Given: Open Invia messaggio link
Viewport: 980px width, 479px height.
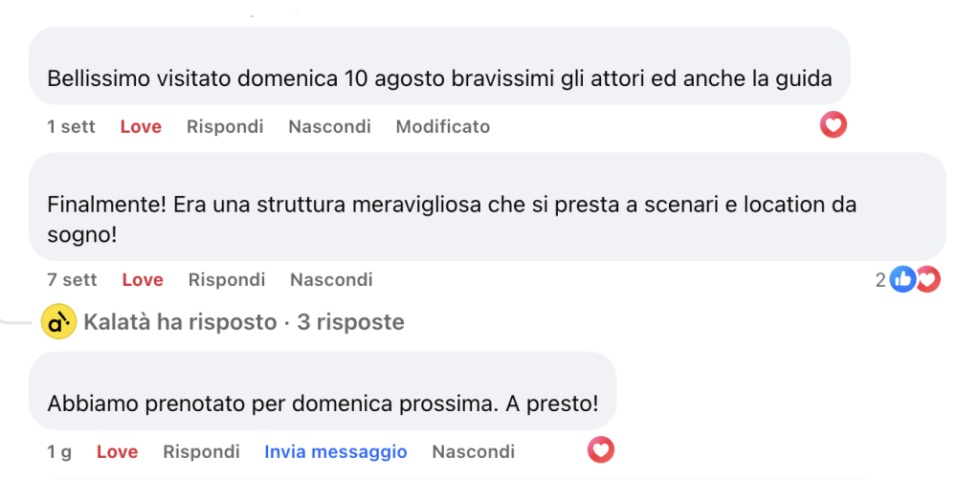Looking at the screenshot, I should (x=336, y=451).
